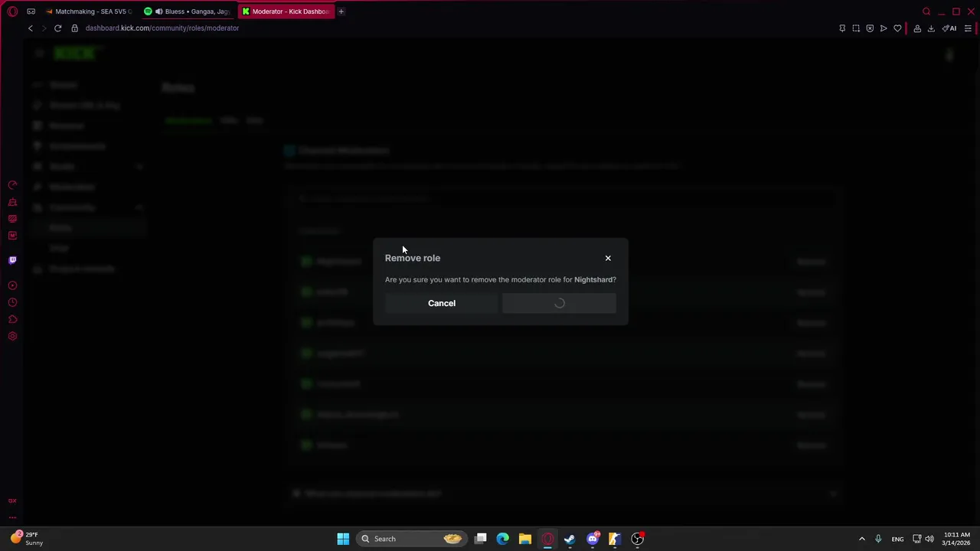Image resolution: width=980 pixels, height=551 pixels.
Task: Focus the address bar URL
Action: coord(162,28)
